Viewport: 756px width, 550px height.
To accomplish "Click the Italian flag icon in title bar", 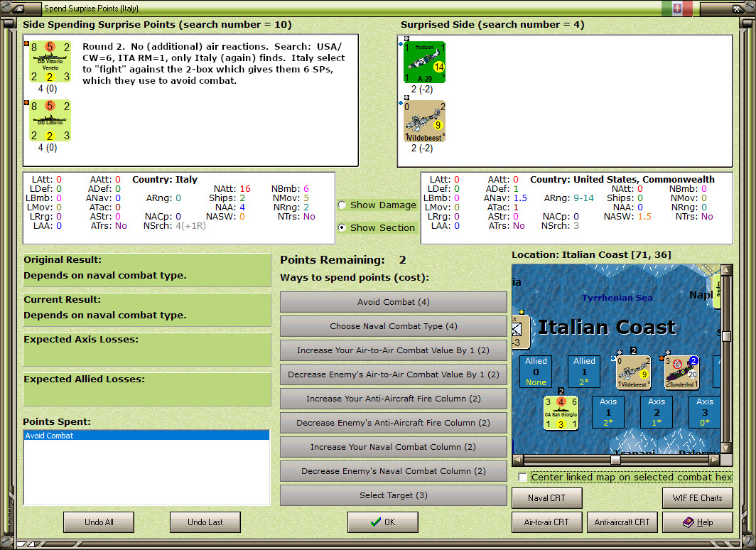I will tap(677, 9).
